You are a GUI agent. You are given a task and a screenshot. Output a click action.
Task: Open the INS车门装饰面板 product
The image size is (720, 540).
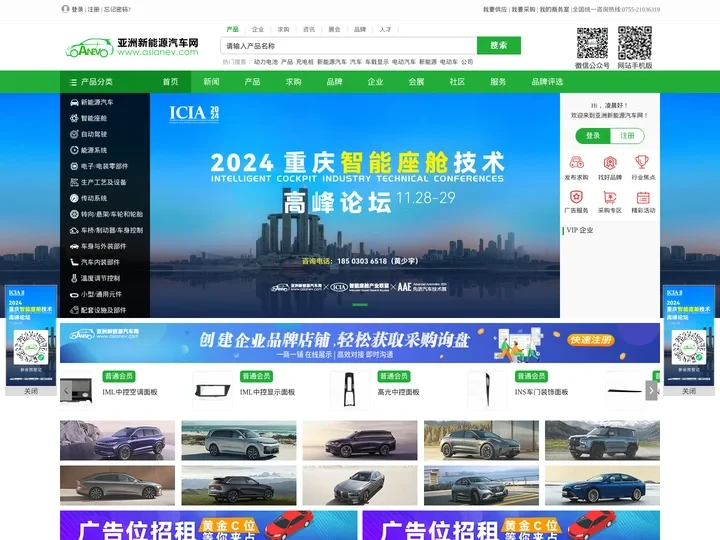[x=541, y=392]
